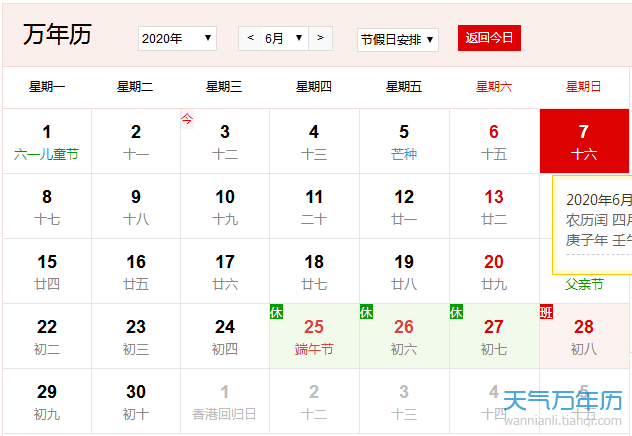Click 休 badge on June 27
The height and width of the screenshot is (436, 632).
point(456,312)
